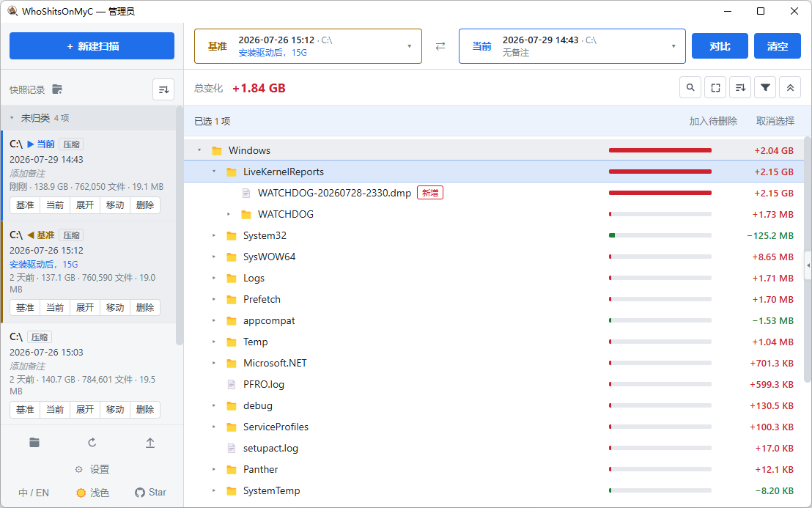Click the snapshot list sort button
The image size is (812, 508).
[163, 89]
